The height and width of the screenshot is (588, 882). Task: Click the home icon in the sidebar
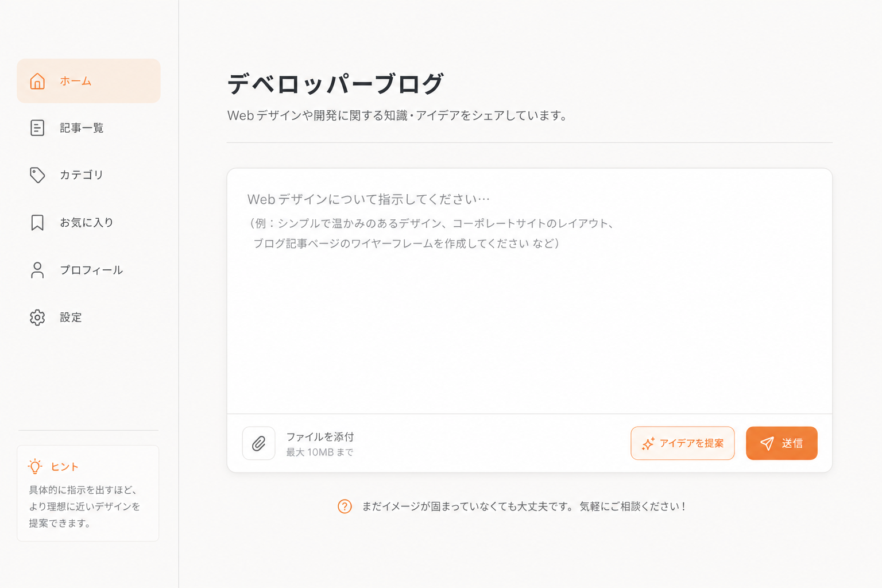(x=37, y=81)
